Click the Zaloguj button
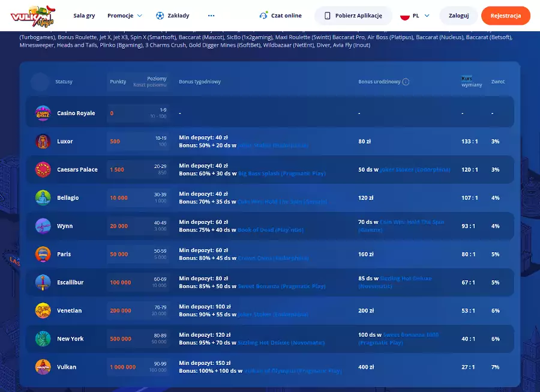The width and height of the screenshot is (540, 392). pyautogui.click(x=458, y=16)
